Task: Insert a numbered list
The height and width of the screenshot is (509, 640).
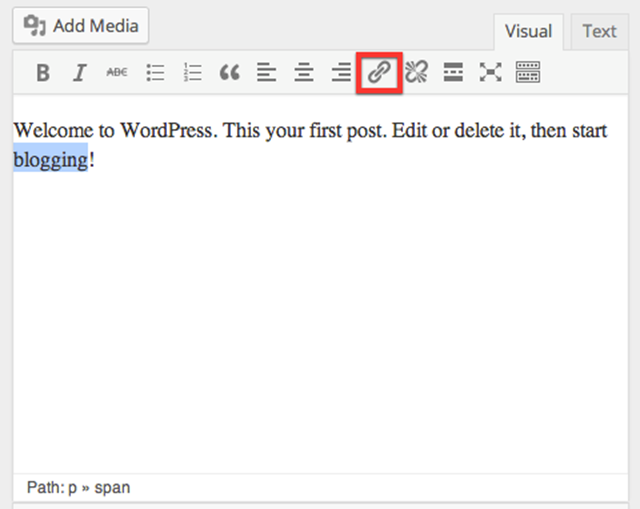Action: coord(192,73)
